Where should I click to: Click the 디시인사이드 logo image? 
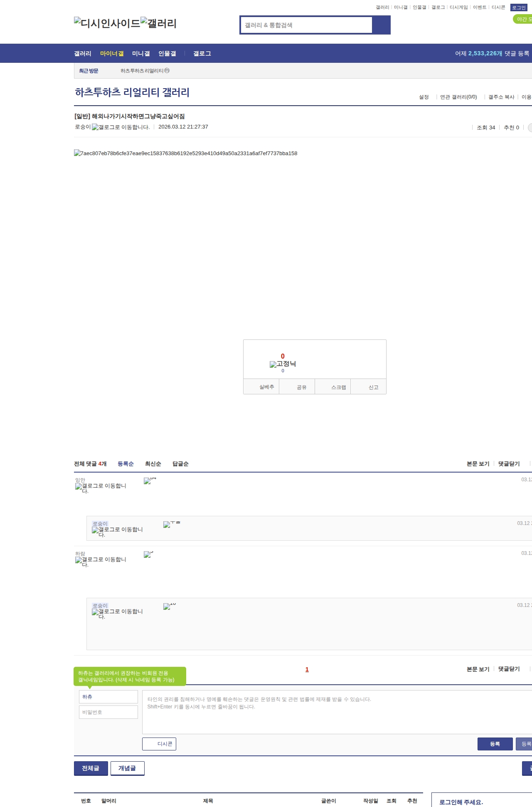107,23
